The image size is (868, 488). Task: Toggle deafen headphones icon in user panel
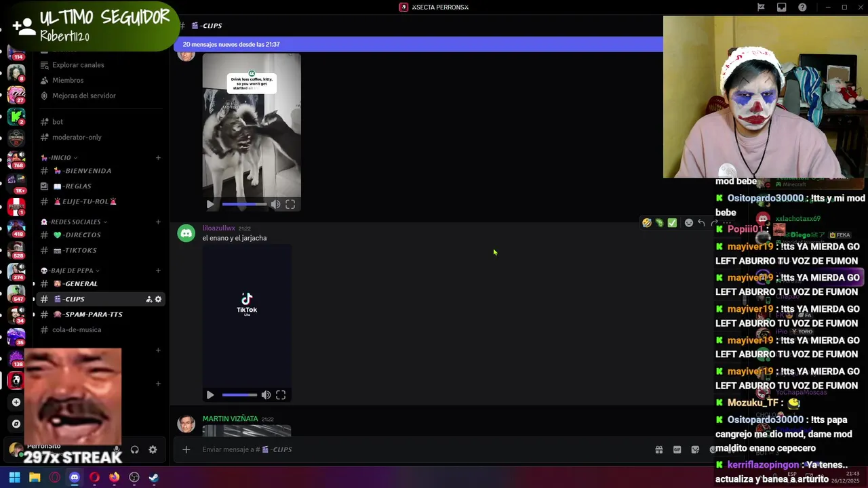click(134, 449)
